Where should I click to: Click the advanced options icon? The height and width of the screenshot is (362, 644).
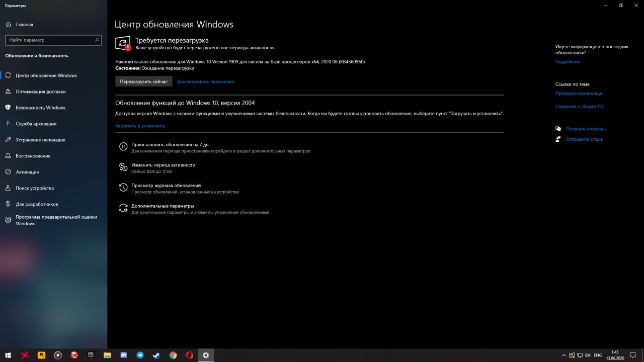coord(123,209)
